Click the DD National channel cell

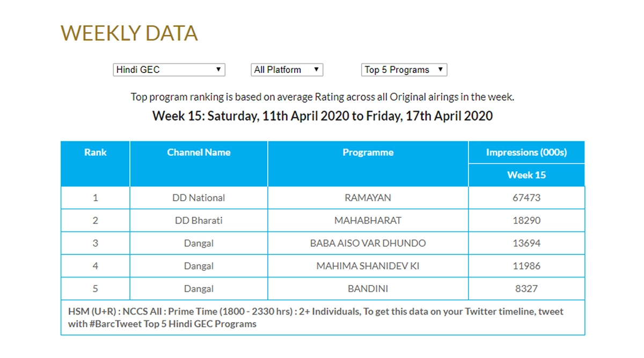click(199, 198)
